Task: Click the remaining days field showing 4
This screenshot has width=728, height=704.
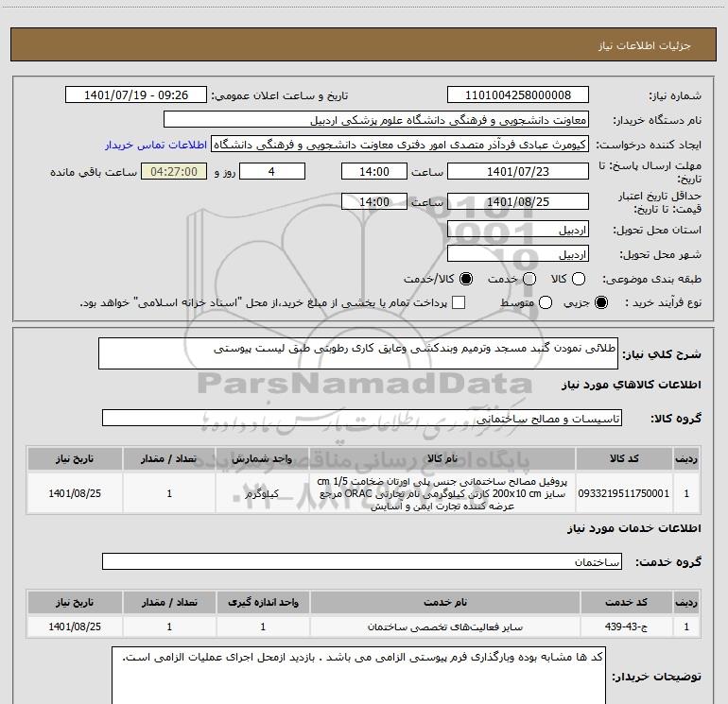Action: pyautogui.click(x=272, y=171)
